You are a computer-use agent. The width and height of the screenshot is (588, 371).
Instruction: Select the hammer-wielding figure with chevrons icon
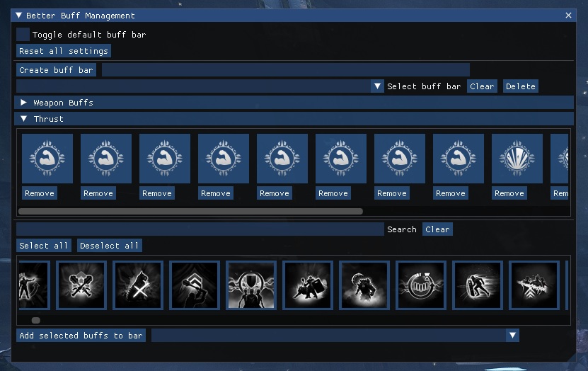pyautogui.click(x=195, y=285)
